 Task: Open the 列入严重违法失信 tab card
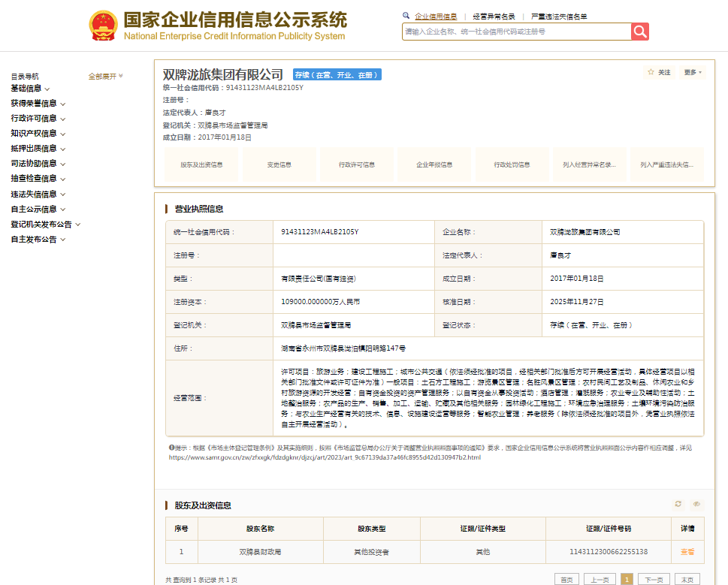666,164
